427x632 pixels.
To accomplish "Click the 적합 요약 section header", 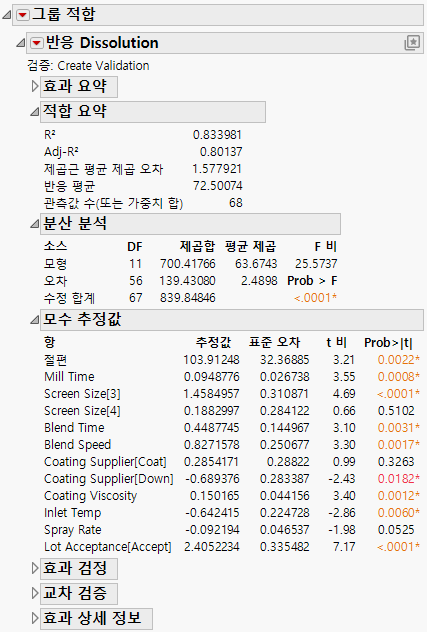I will [153, 112].
